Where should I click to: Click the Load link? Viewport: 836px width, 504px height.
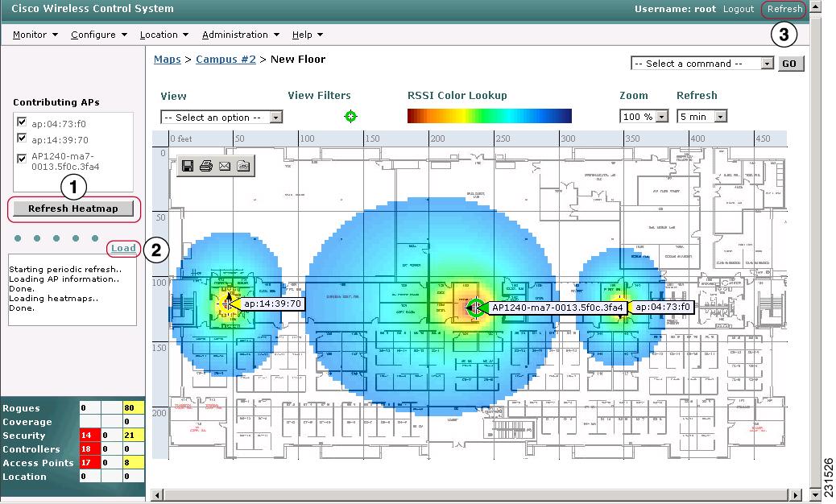point(123,248)
